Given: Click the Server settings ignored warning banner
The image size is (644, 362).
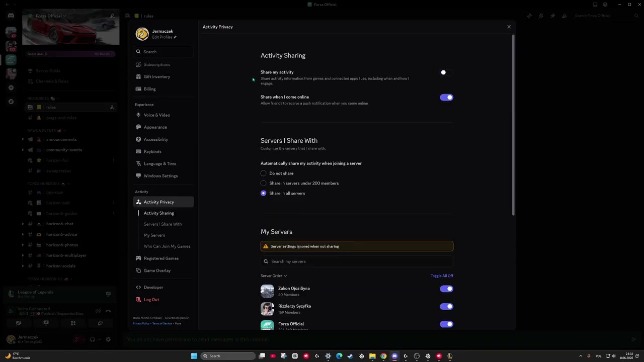Looking at the screenshot, I should click(357, 246).
